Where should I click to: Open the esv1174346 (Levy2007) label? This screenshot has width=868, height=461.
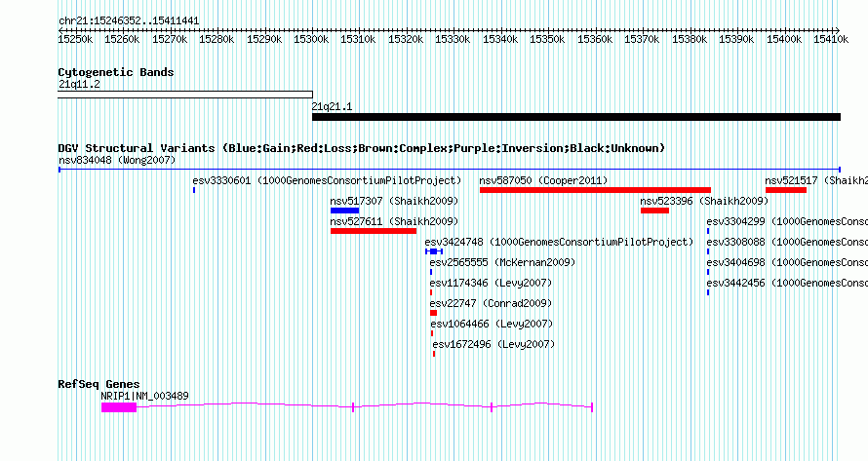coord(491,284)
